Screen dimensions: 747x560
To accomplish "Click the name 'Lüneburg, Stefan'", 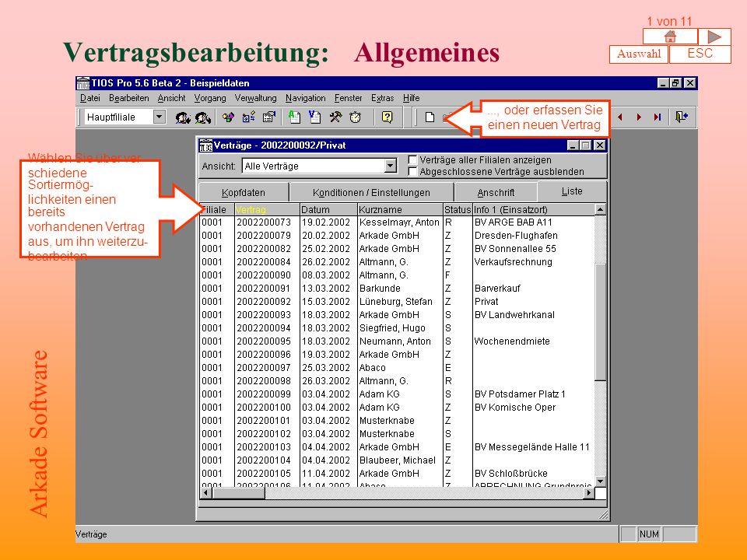I will point(396,302).
